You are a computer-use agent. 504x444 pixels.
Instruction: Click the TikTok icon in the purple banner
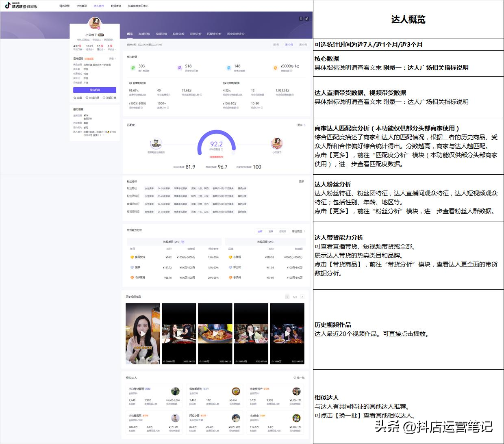point(307,18)
